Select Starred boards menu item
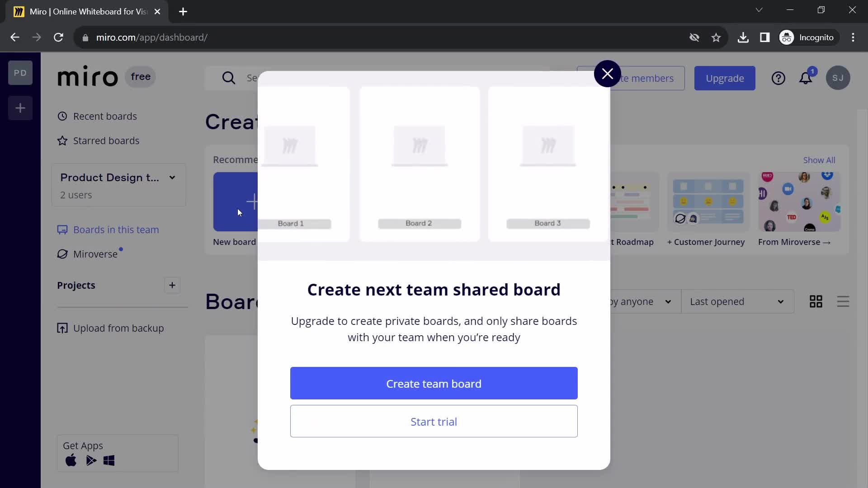 coord(107,140)
